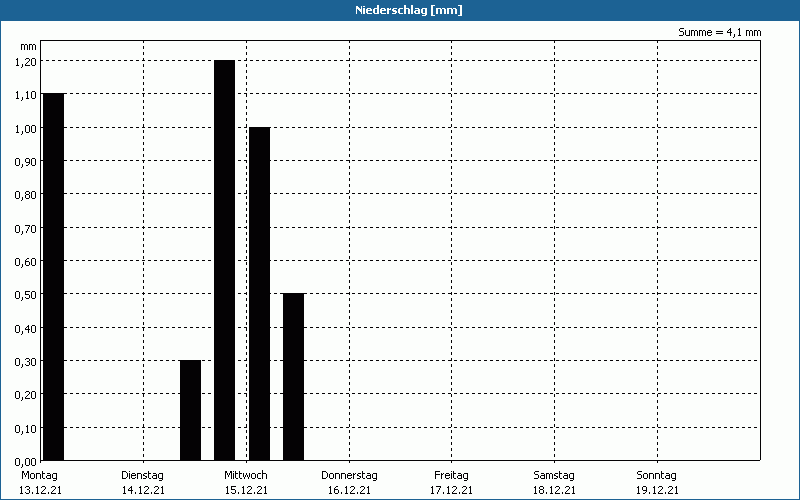This screenshot has width=800, height=500.
Task: Click the 0,00 y-axis value
Action: click(25, 461)
